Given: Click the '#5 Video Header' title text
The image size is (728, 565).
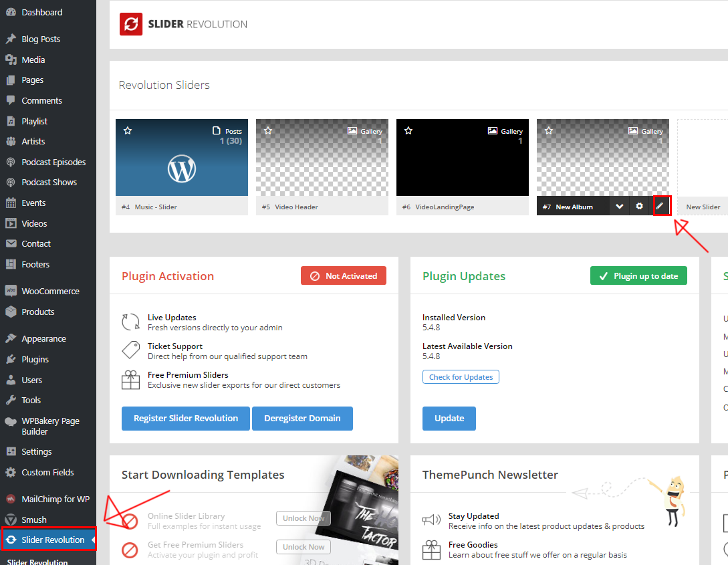Looking at the screenshot, I should point(289,207).
